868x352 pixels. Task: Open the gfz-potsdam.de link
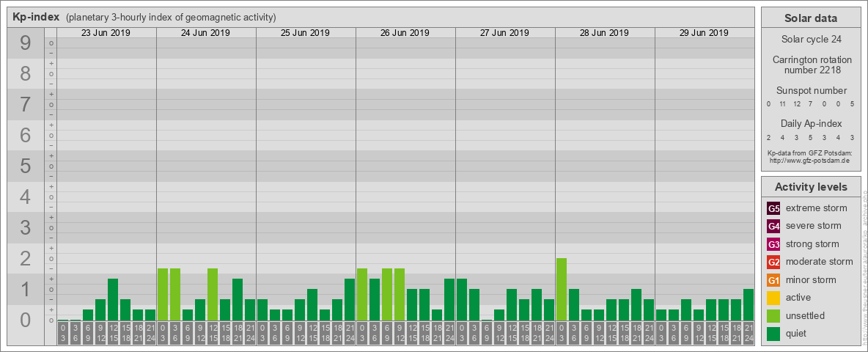[811, 161]
